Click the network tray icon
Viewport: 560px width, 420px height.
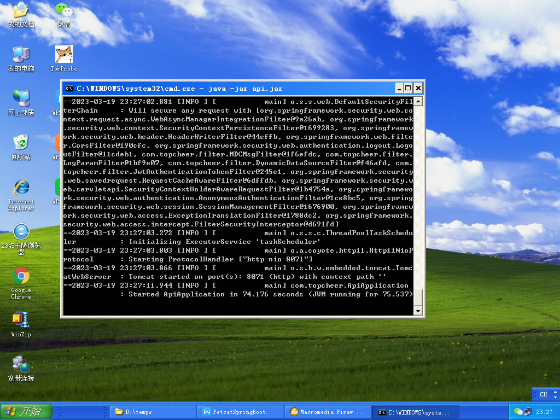(528, 412)
